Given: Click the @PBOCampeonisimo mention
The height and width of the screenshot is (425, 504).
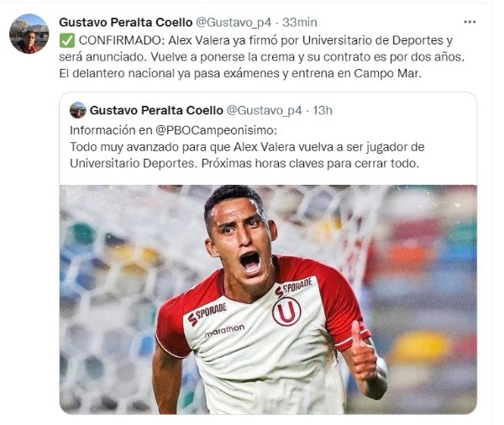Looking at the screenshot, I should (x=216, y=130).
